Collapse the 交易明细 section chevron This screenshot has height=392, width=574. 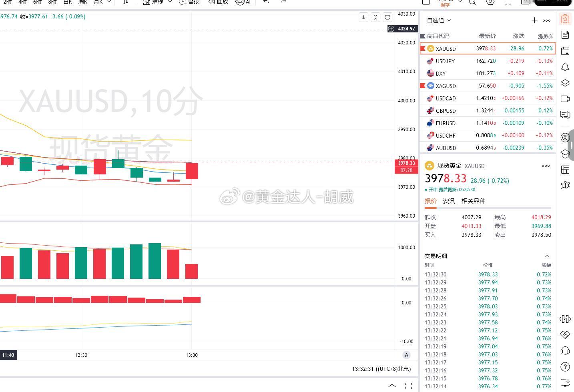click(x=547, y=256)
